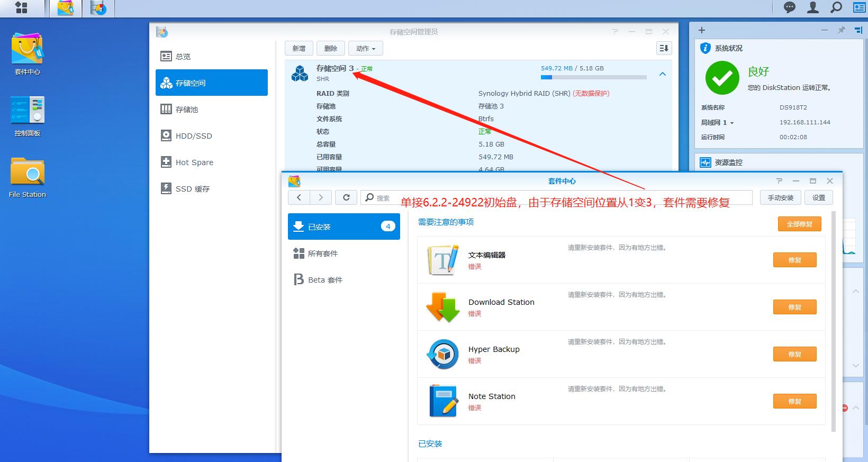Click the 全部修复 button
This screenshot has width=868, height=462.
(x=799, y=224)
